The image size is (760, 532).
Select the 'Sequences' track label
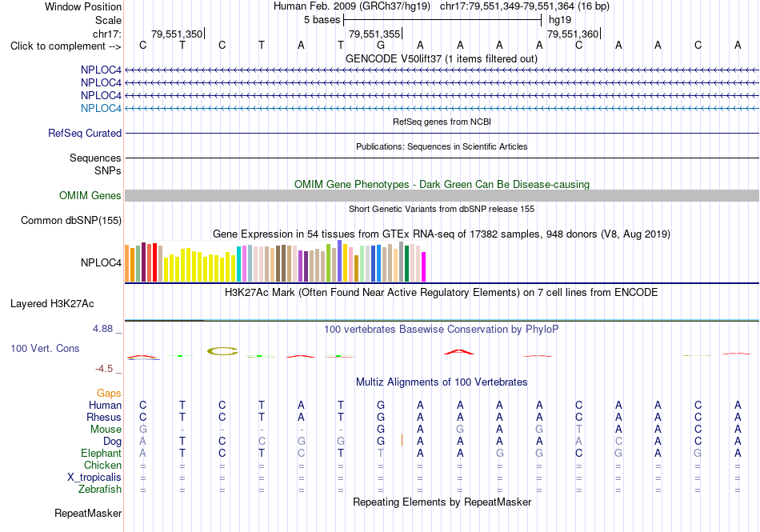coord(95,158)
